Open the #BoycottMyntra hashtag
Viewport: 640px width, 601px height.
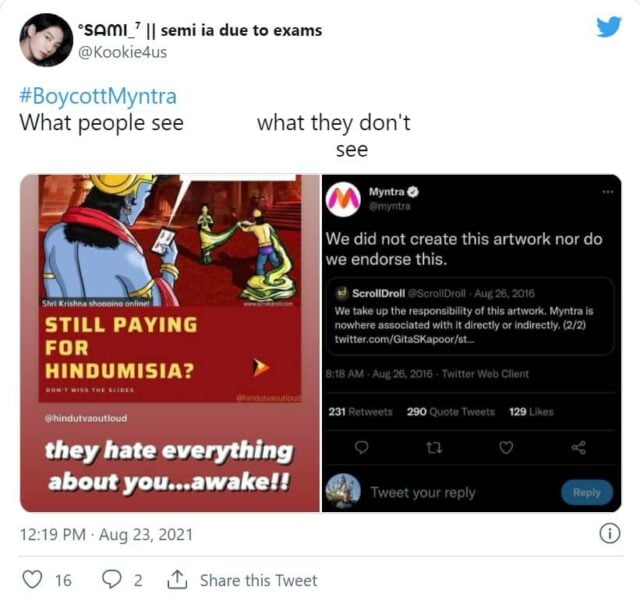pos(98,96)
